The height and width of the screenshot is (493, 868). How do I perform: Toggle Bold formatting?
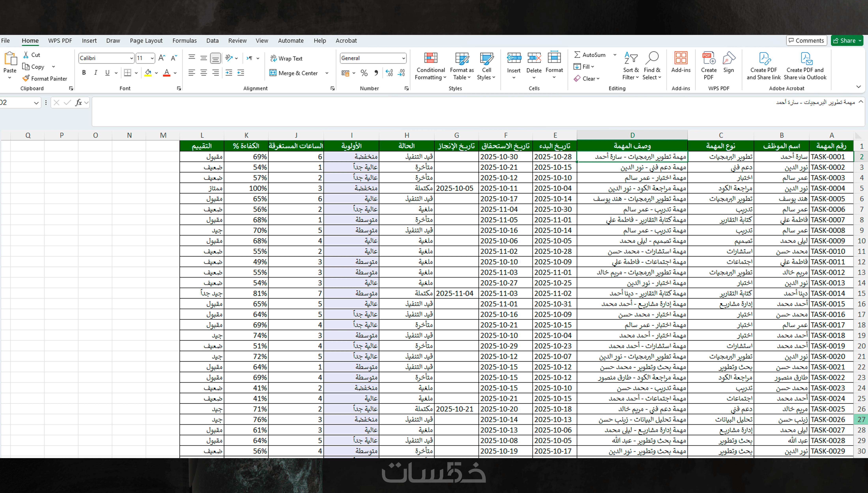pyautogui.click(x=84, y=73)
